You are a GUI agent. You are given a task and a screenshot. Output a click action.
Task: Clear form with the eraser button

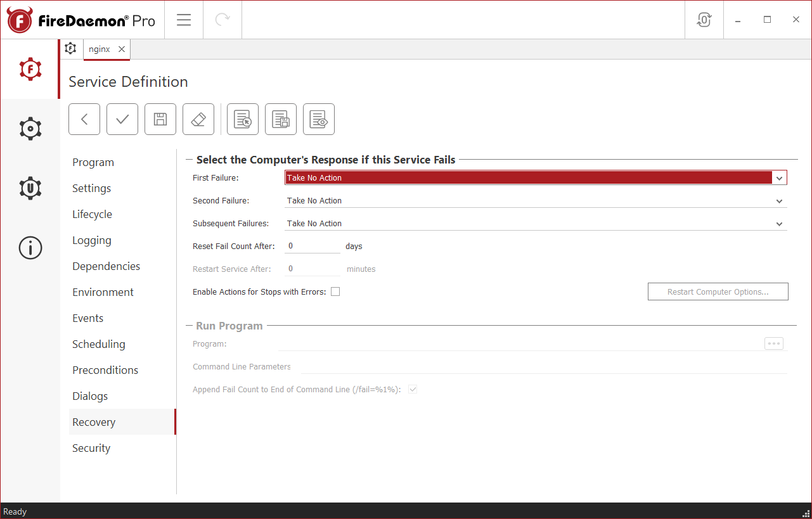198,119
